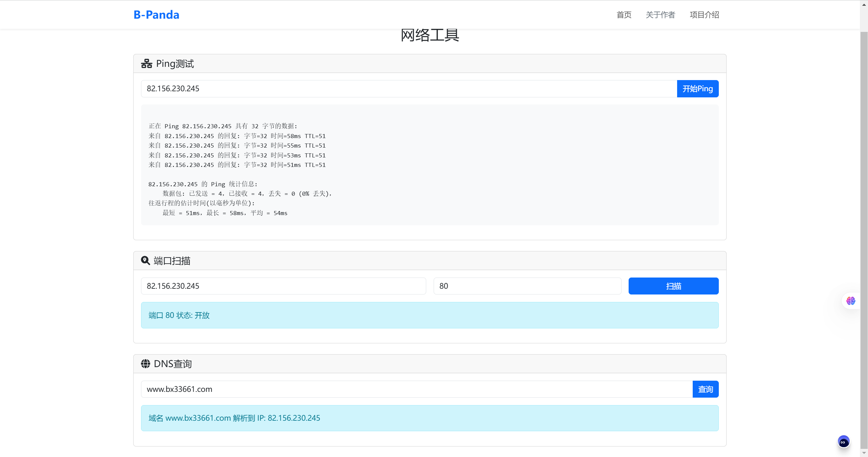Click the globe icon beside DNS查询
The image size is (868, 457).
(145, 364)
